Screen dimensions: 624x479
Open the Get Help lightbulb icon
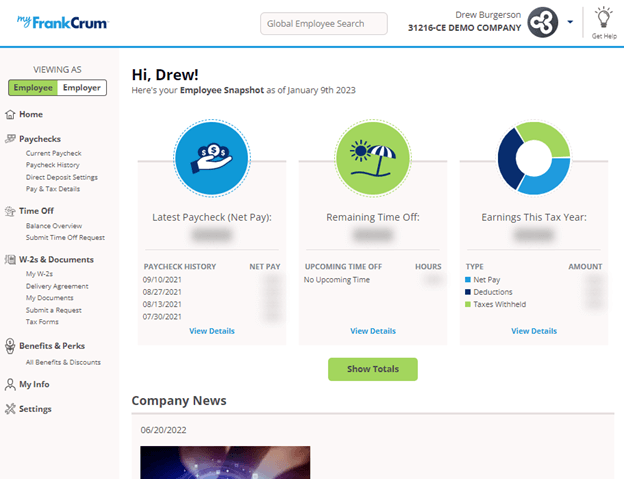coord(604,18)
